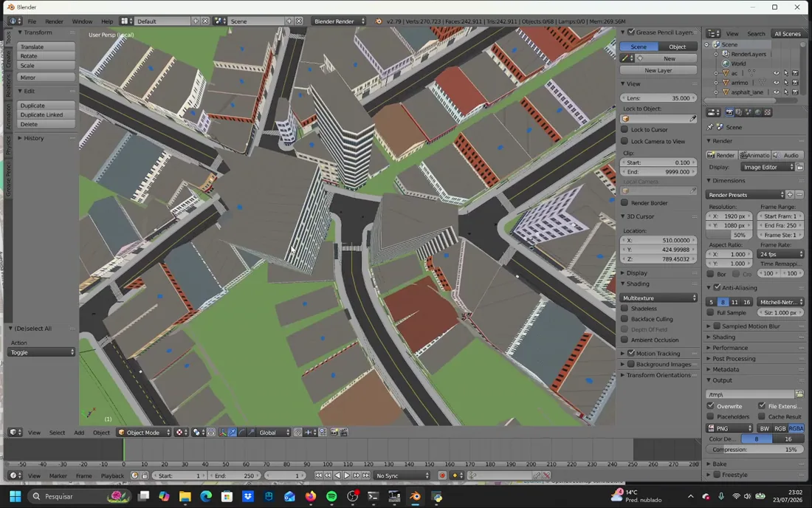The image size is (812, 508).
Task: Open output path file browser icon
Action: click(799, 394)
